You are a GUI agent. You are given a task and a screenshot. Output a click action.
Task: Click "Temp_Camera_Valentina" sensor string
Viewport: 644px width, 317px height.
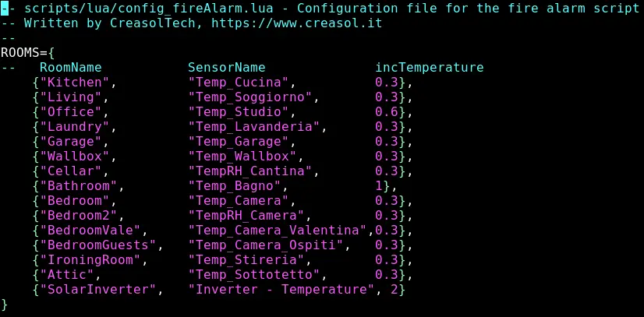[278, 230]
